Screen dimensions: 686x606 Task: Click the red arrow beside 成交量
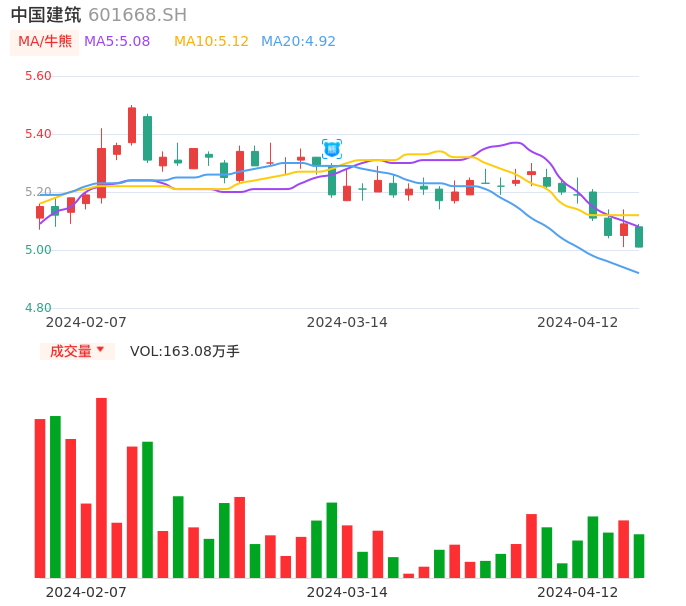pos(100,350)
